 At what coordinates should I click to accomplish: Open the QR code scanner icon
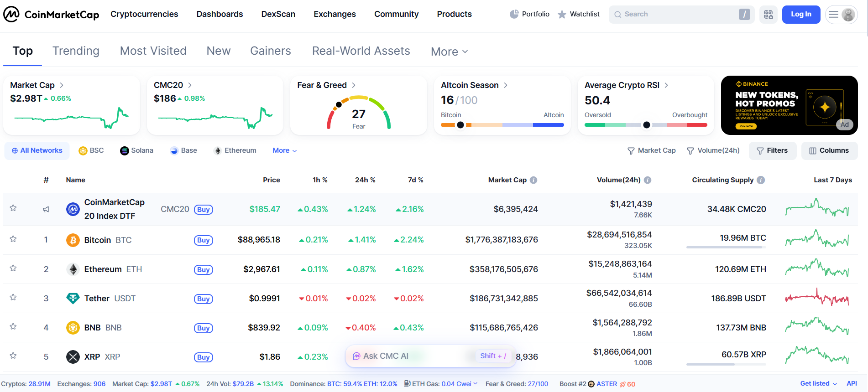[x=768, y=15]
